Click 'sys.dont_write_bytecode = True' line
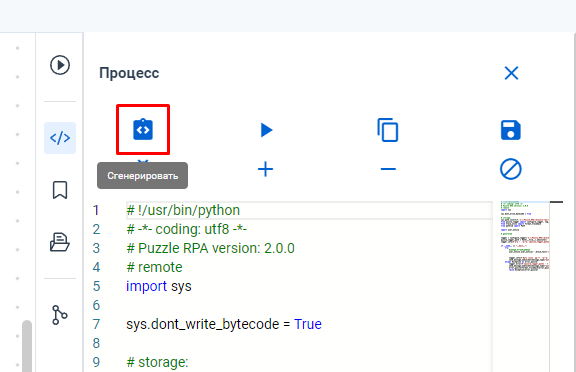 coord(224,324)
